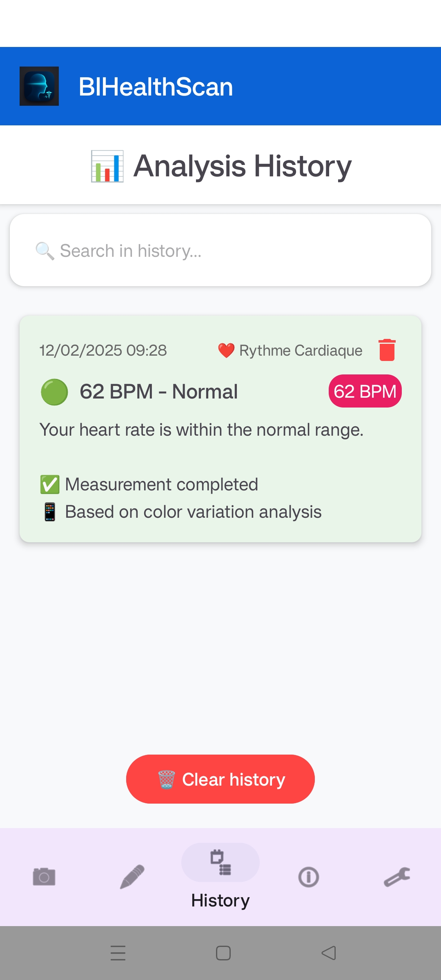Tap the bar chart icon beside Analysis History
Screen dimensions: 441x980
107,166
